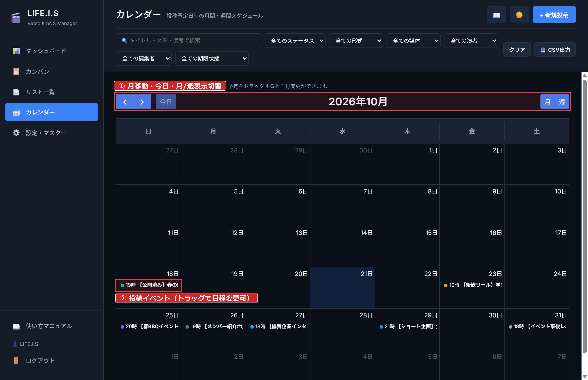Screen dimensions: 588x380
Task: Click the + 新規投稿 button
Action: (x=554, y=15)
